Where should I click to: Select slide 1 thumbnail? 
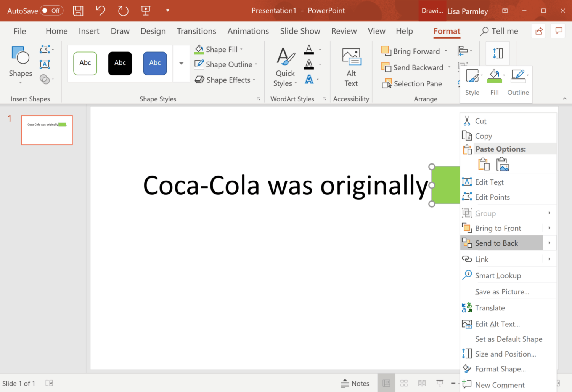click(x=47, y=130)
